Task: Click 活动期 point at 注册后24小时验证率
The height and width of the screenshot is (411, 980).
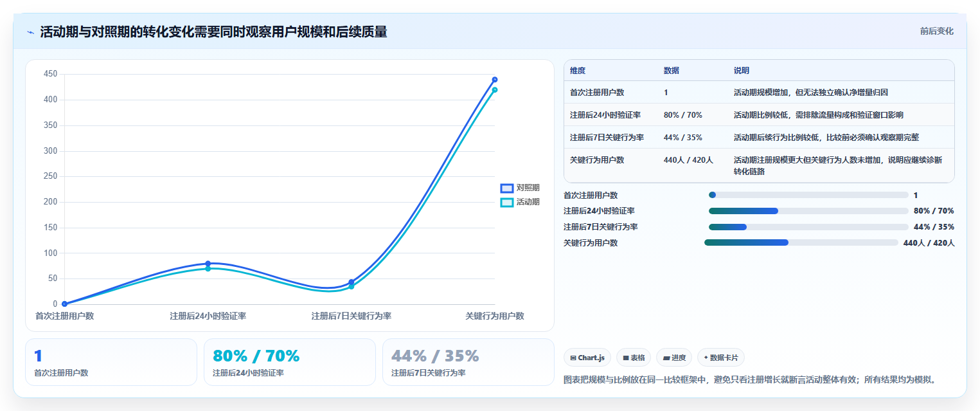Action: (x=208, y=269)
